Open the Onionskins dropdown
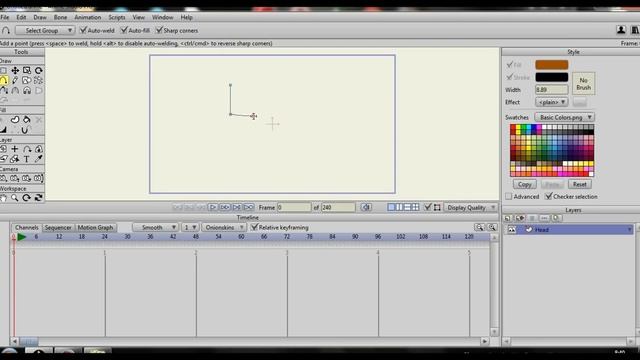Viewport: 640px width, 360px height. (x=223, y=227)
